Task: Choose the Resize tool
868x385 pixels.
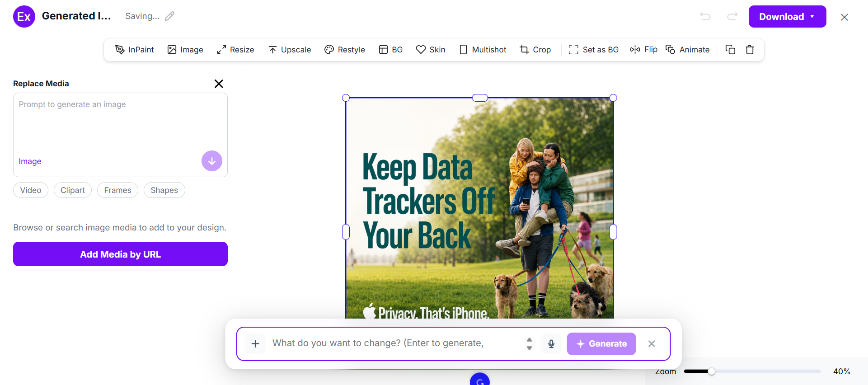Action: (x=235, y=50)
